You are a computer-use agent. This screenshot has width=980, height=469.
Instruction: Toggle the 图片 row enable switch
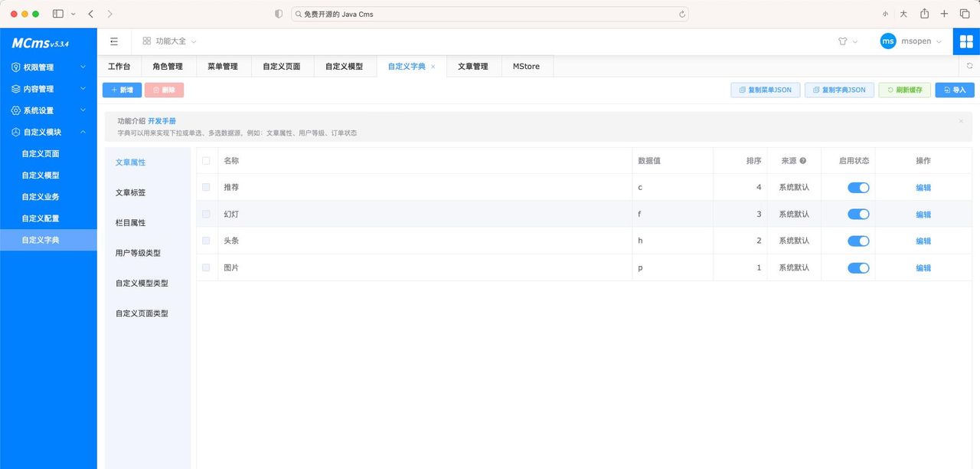click(858, 267)
